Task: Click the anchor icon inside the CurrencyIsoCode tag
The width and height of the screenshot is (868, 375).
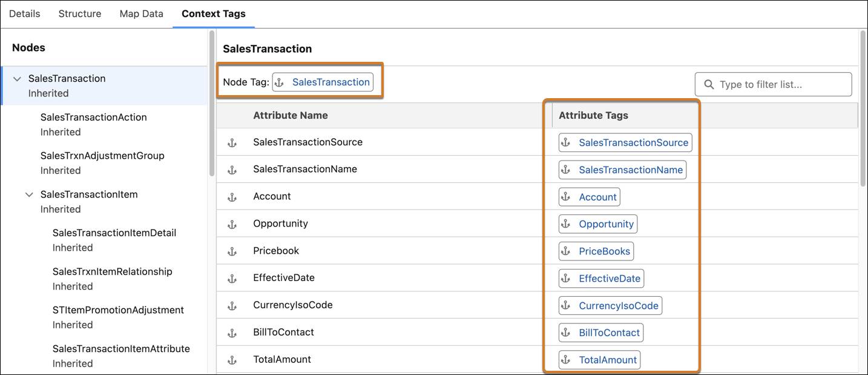Action: tap(566, 305)
